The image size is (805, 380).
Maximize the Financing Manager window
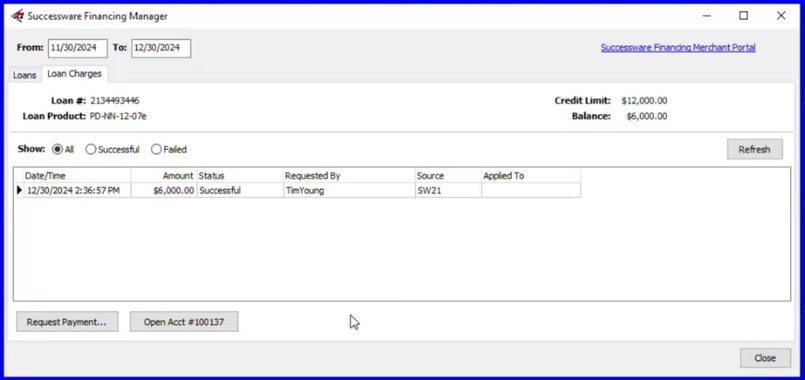743,16
